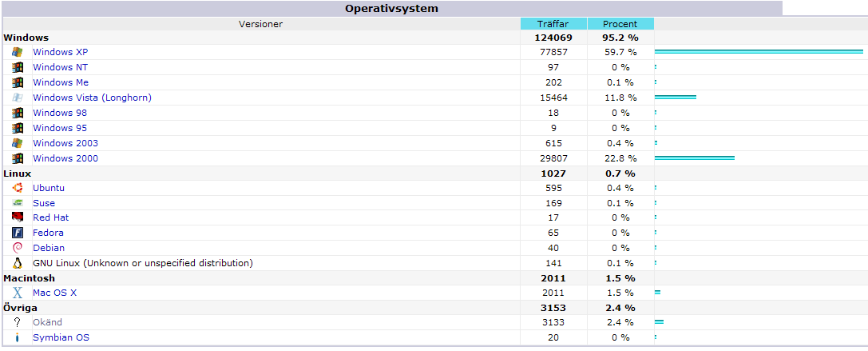Open the Windows 2003 link
868x351 pixels.
(65, 143)
